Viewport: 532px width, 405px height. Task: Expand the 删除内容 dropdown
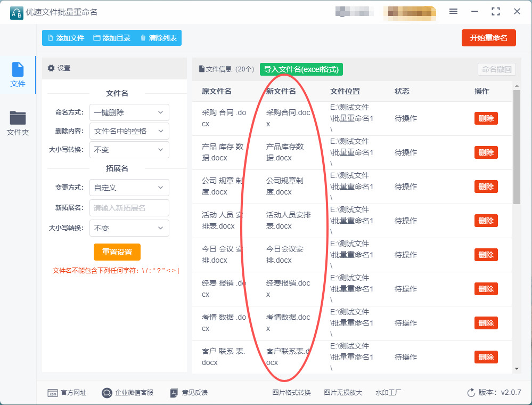point(129,131)
